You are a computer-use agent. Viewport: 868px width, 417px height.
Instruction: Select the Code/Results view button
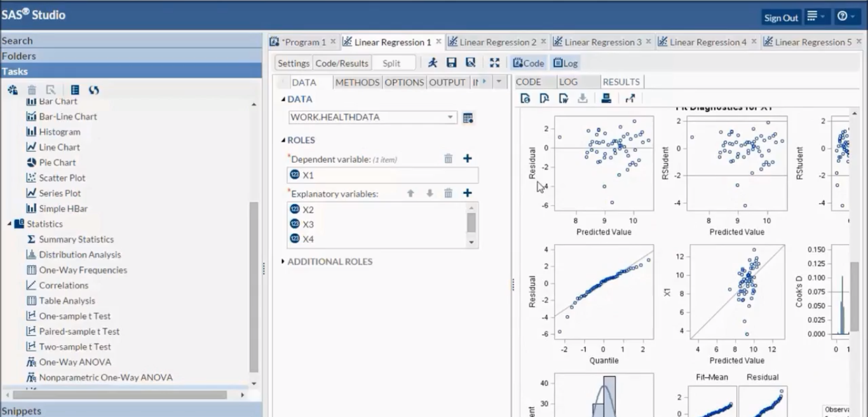[x=342, y=63]
